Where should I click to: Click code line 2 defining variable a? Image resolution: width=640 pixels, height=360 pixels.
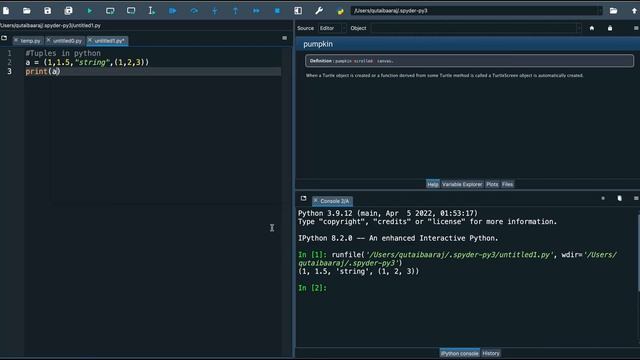(x=87, y=62)
